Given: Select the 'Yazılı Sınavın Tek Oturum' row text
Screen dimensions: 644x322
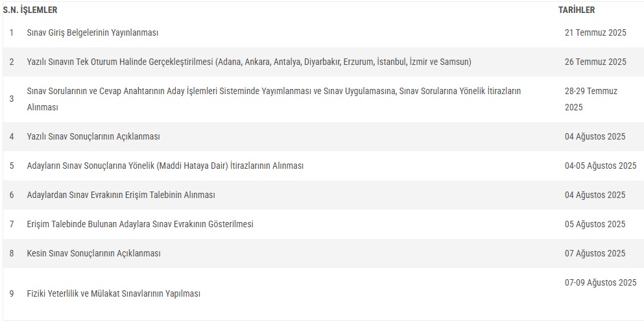Looking at the screenshot, I should tap(249, 62).
